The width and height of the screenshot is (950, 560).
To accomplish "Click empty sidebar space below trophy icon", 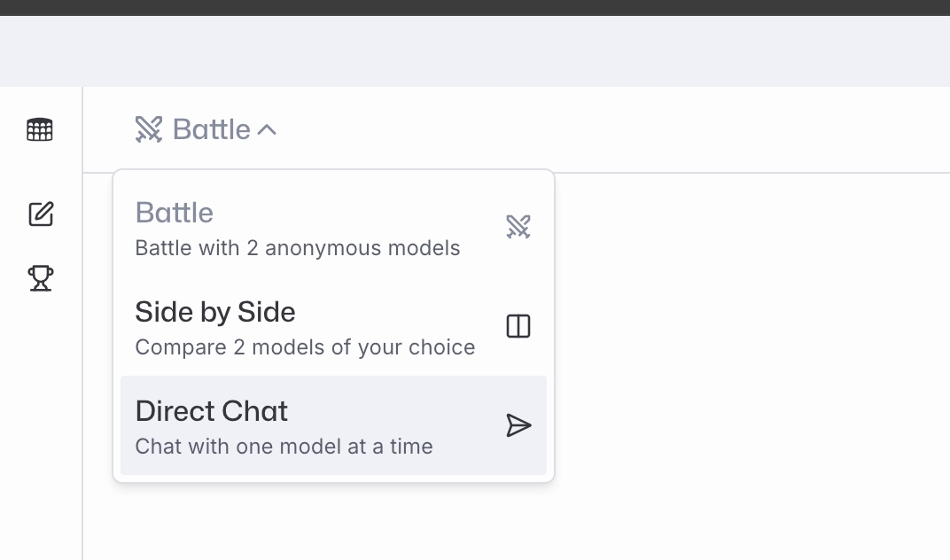I will (x=41, y=425).
